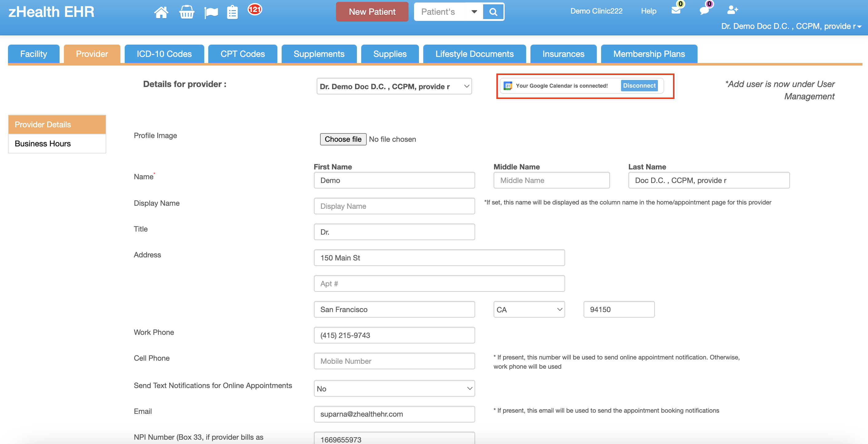Open the Help link

tap(648, 11)
